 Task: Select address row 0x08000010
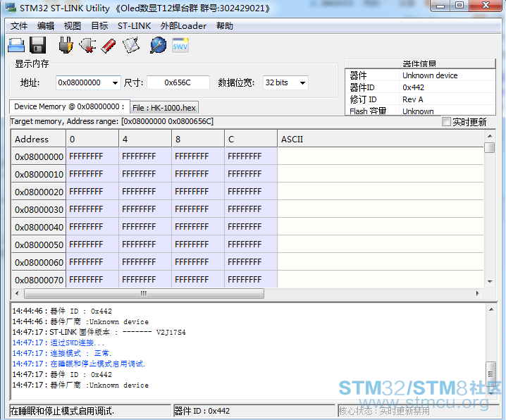39,175
